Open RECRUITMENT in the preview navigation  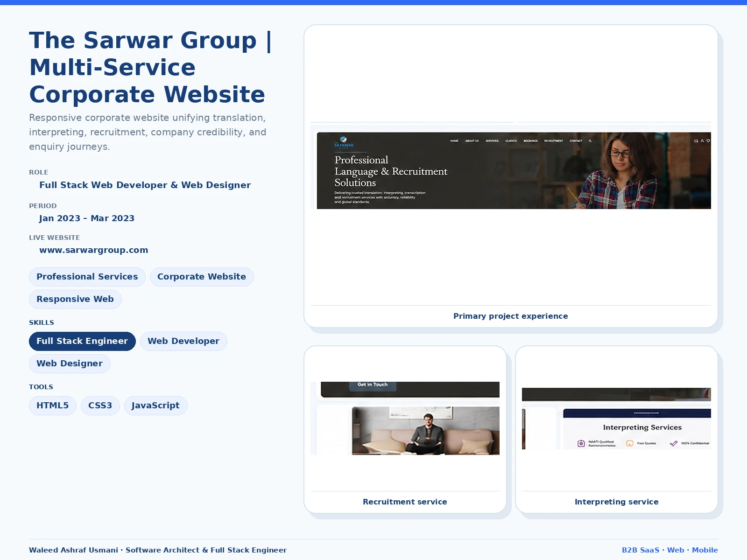(554, 140)
